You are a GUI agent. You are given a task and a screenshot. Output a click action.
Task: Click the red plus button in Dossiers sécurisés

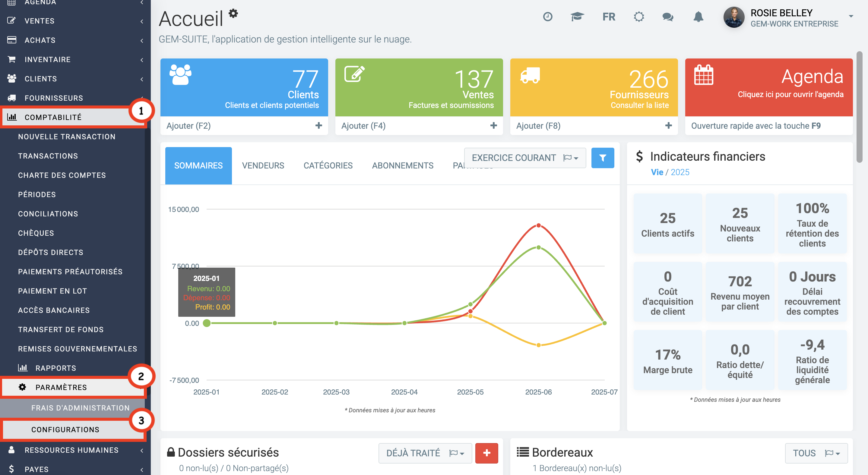coord(486,453)
